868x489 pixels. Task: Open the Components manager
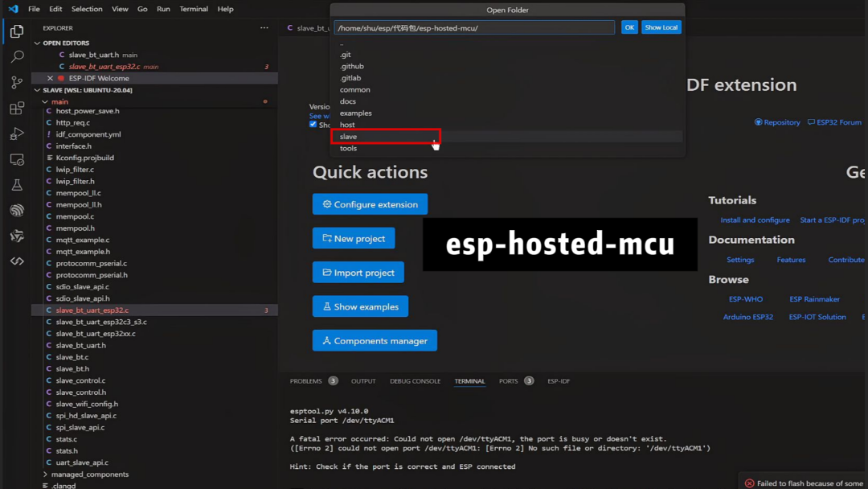click(375, 340)
